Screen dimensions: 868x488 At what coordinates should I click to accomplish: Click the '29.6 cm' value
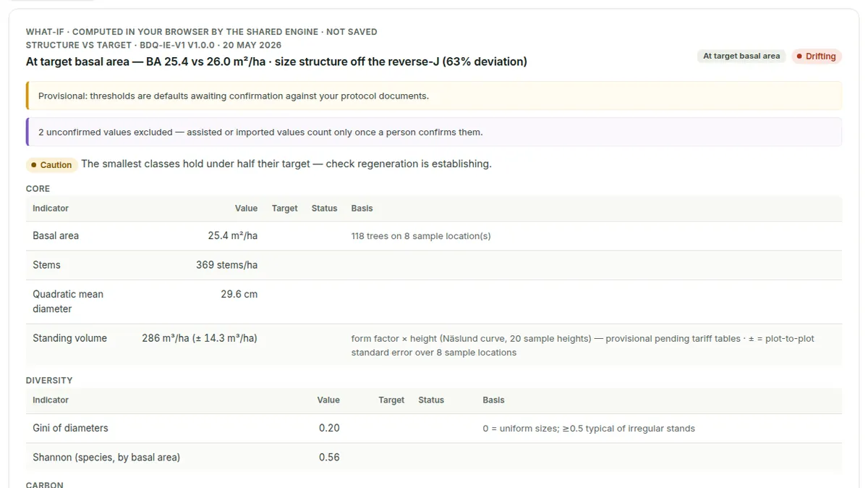tap(239, 294)
